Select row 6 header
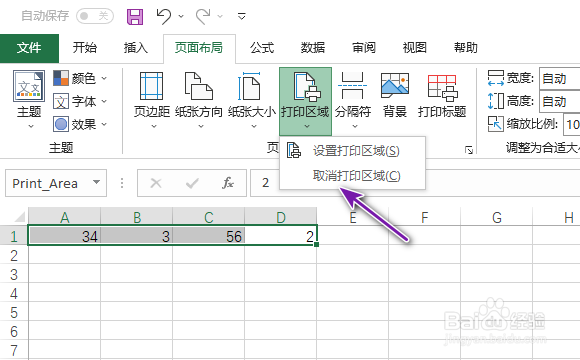Screen dimensions: 580x360 pyautogui.click(x=14, y=331)
